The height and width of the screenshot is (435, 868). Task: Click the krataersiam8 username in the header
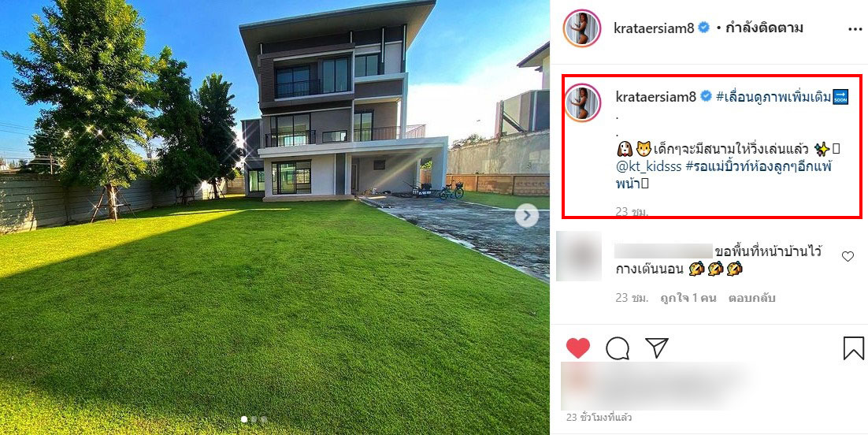coord(654,28)
